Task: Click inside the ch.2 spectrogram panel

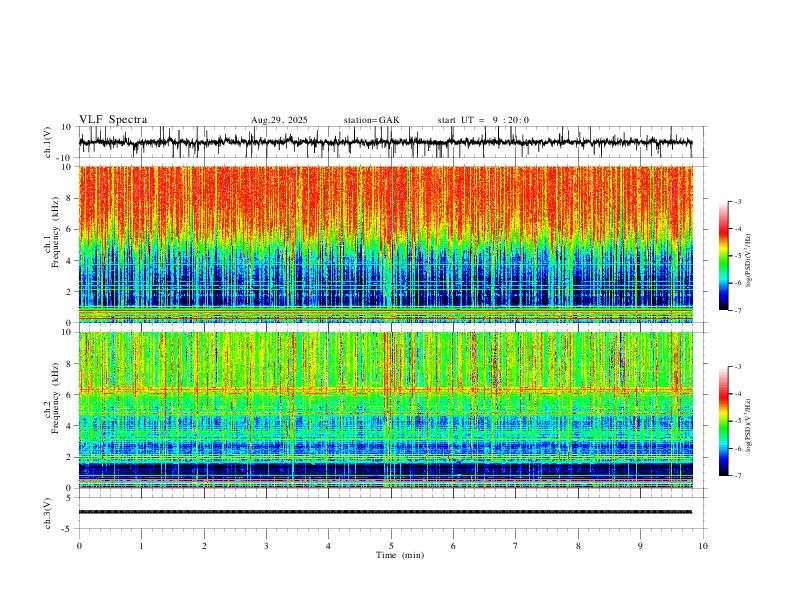Action: 385,410
